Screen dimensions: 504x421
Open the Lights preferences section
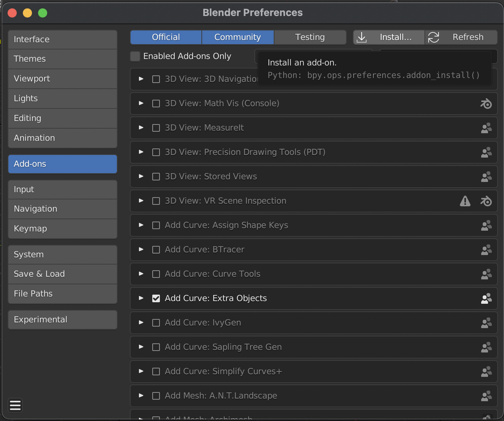click(62, 99)
